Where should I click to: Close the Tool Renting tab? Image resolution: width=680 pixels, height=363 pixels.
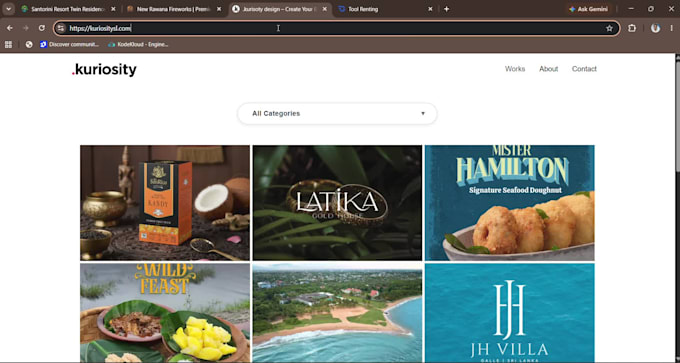tap(430, 9)
